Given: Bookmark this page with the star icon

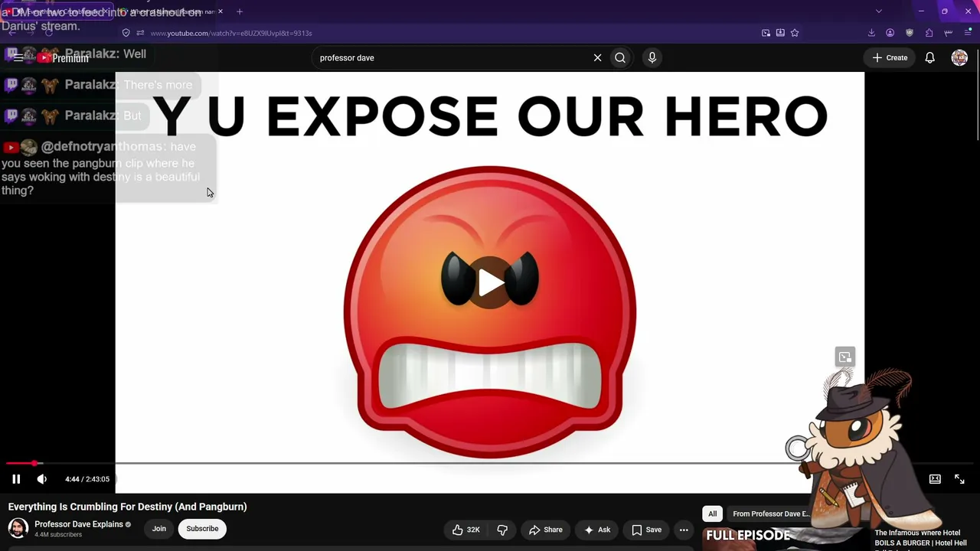Looking at the screenshot, I should pos(795,33).
